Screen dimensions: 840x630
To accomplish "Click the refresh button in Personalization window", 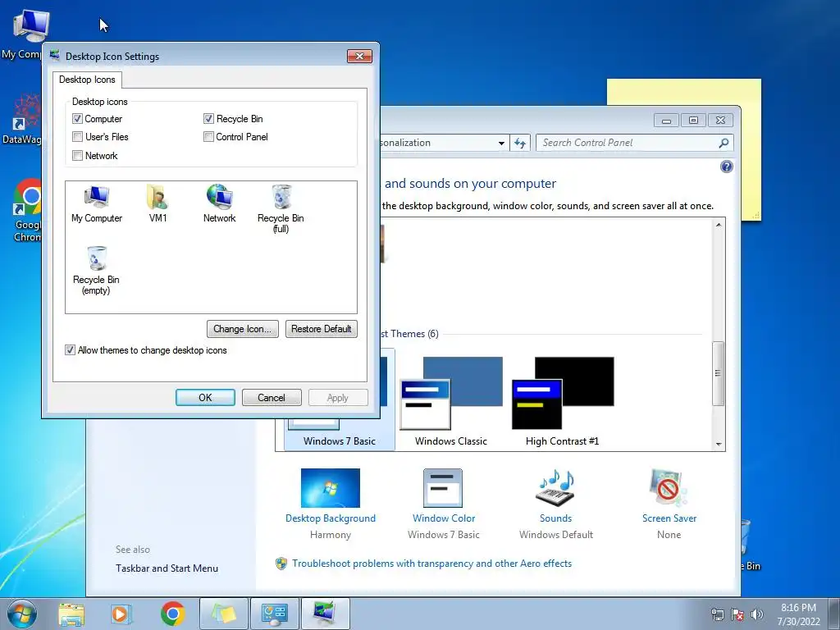I will click(520, 143).
